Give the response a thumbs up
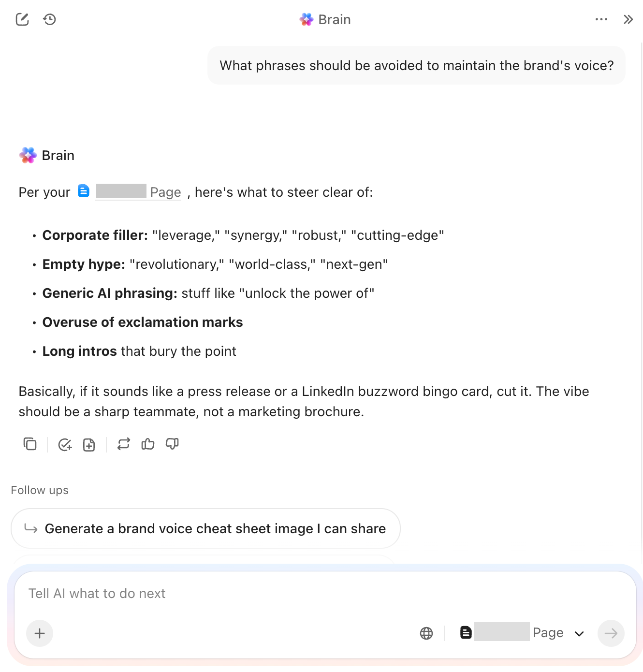The height and width of the screenshot is (672, 643). pyautogui.click(x=148, y=444)
